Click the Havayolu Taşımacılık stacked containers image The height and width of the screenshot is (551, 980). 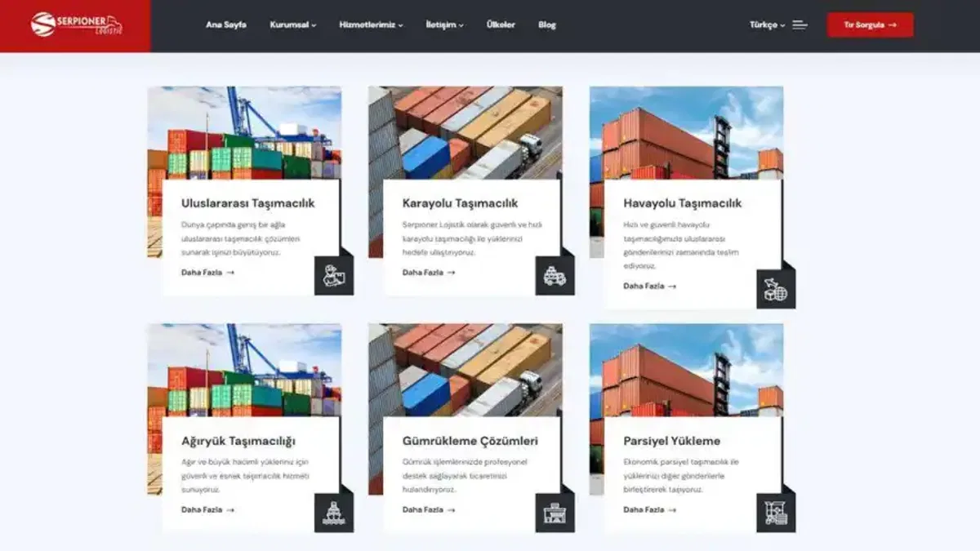[x=687, y=132]
